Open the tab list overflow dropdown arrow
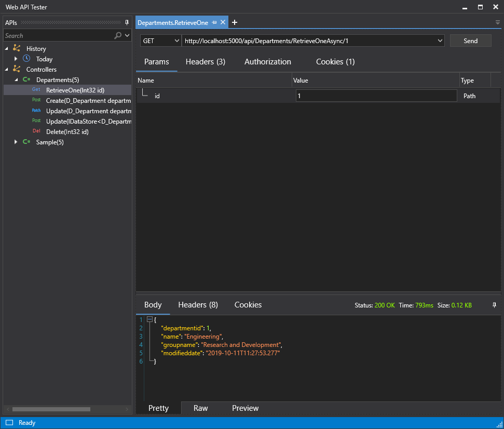Image resolution: width=504 pixels, height=429 pixels. [497, 23]
